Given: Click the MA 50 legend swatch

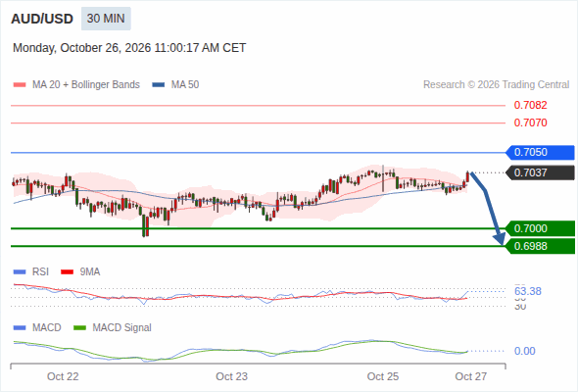Looking at the screenshot, I should click(159, 85).
